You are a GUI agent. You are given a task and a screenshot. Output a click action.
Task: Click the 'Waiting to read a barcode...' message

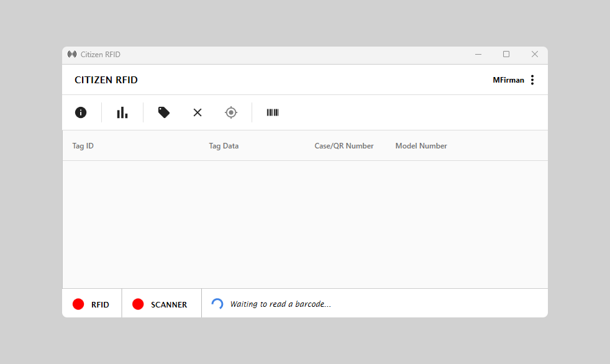pos(281,304)
